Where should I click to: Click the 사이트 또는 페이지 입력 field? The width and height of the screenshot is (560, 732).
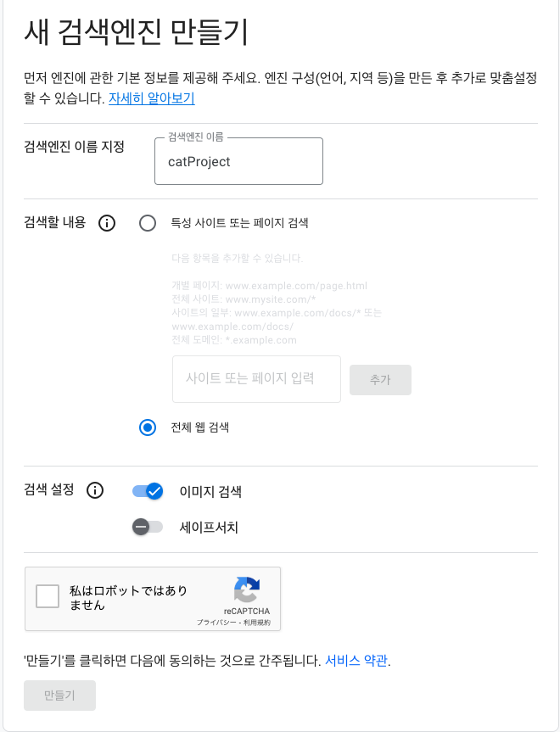tap(256, 379)
